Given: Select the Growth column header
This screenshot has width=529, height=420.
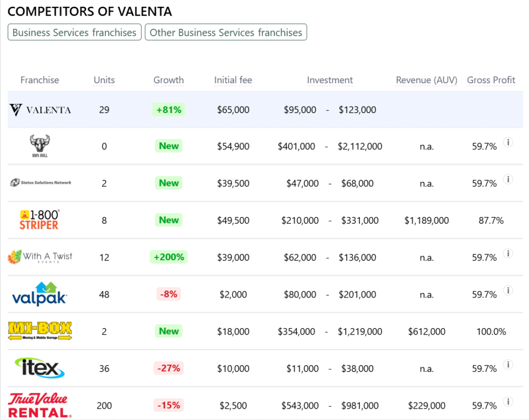Looking at the screenshot, I should (x=169, y=80).
